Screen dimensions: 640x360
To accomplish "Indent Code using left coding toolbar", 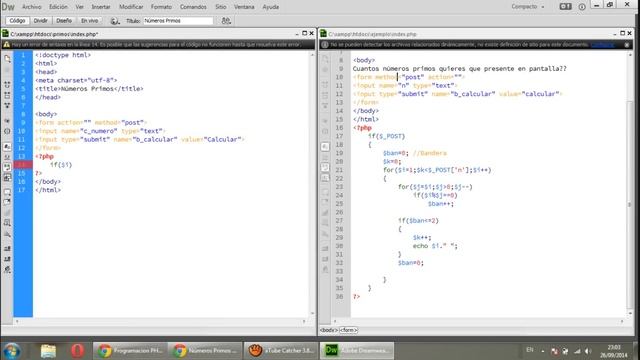I will [7, 248].
